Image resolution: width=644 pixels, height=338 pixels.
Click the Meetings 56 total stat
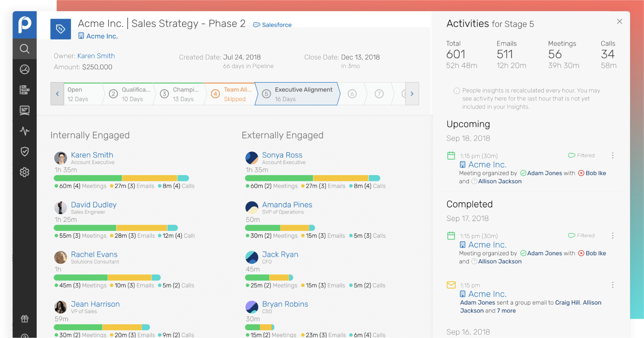[x=564, y=55]
